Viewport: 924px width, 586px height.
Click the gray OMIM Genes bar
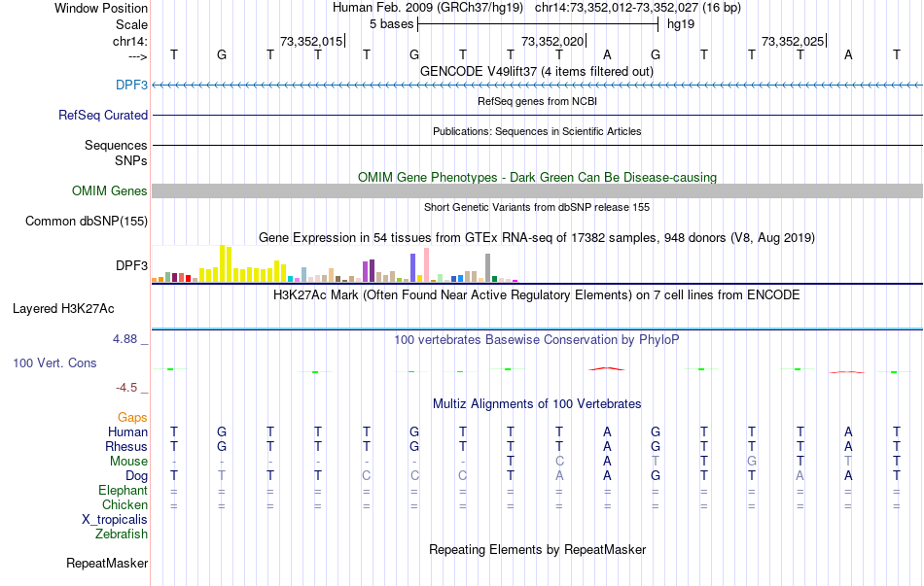click(537, 190)
